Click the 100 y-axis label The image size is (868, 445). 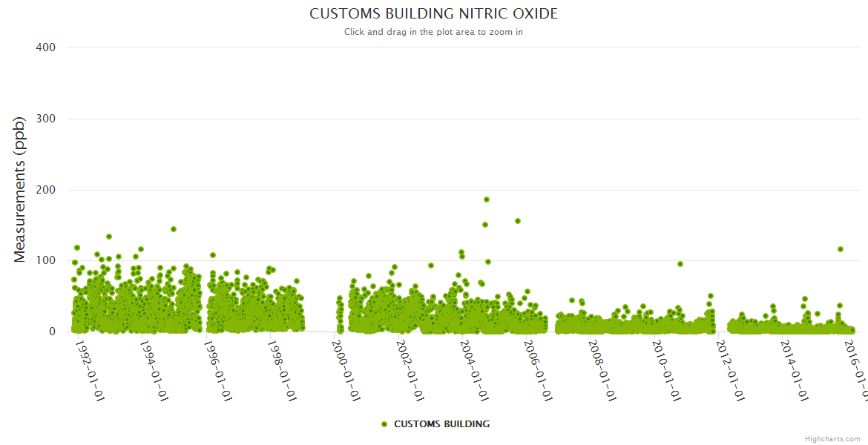45,261
